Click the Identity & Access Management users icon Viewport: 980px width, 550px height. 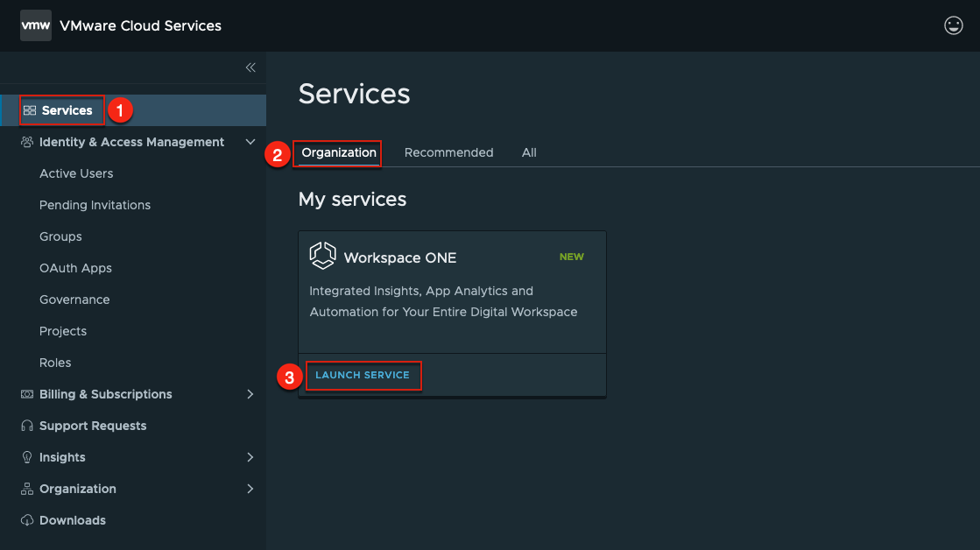27,142
